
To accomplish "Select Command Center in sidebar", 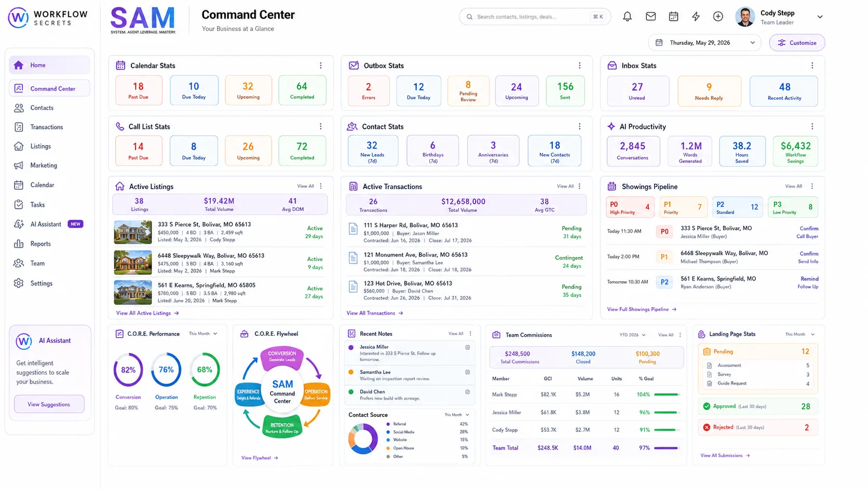I will tap(49, 88).
